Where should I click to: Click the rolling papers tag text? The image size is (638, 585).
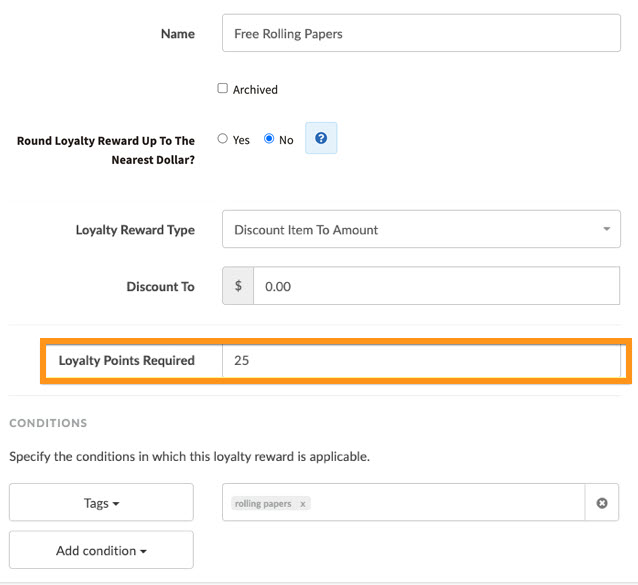(263, 504)
